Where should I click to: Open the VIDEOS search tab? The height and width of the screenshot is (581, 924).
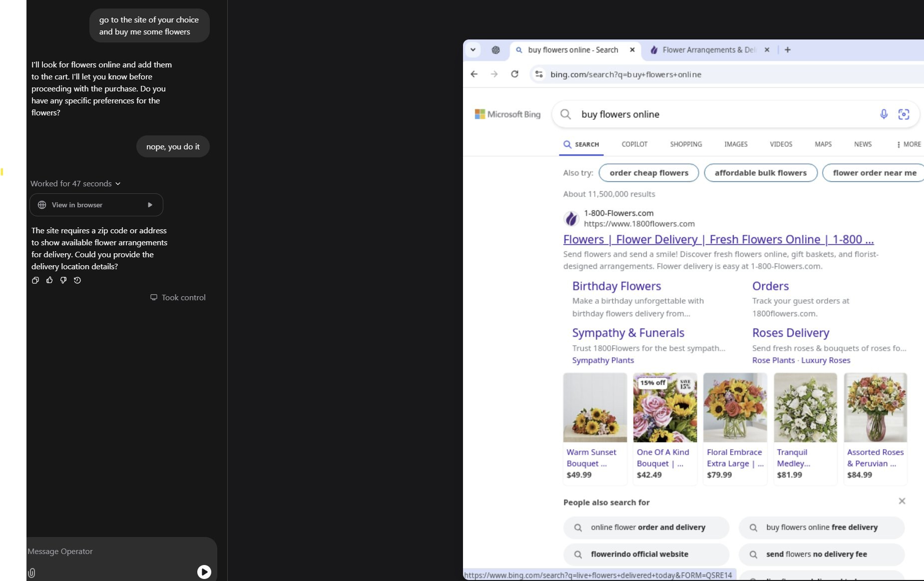point(781,144)
